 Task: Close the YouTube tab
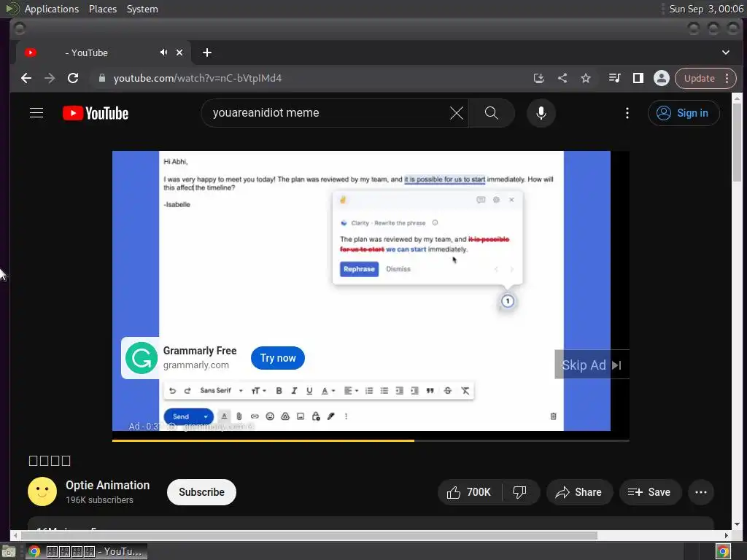179,52
